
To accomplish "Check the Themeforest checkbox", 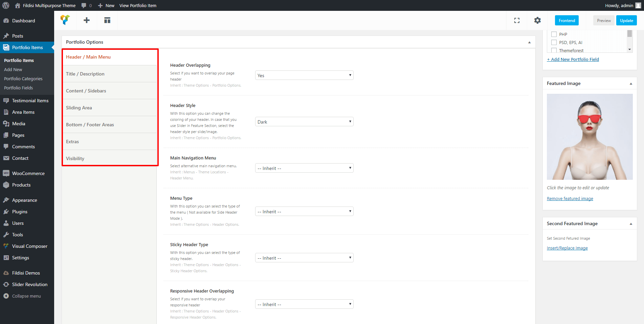I will click(x=554, y=50).
